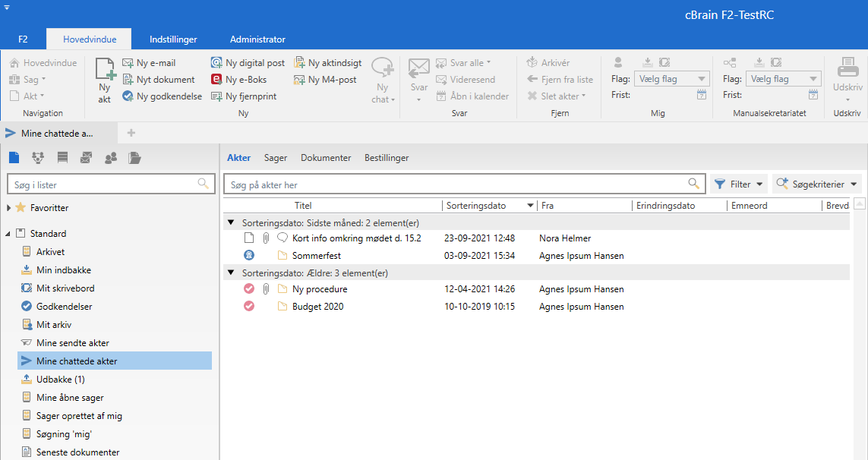The image size is (868, 460).
Task: Open Min indbakke in the list panel
Action: [x=64, y=270]
